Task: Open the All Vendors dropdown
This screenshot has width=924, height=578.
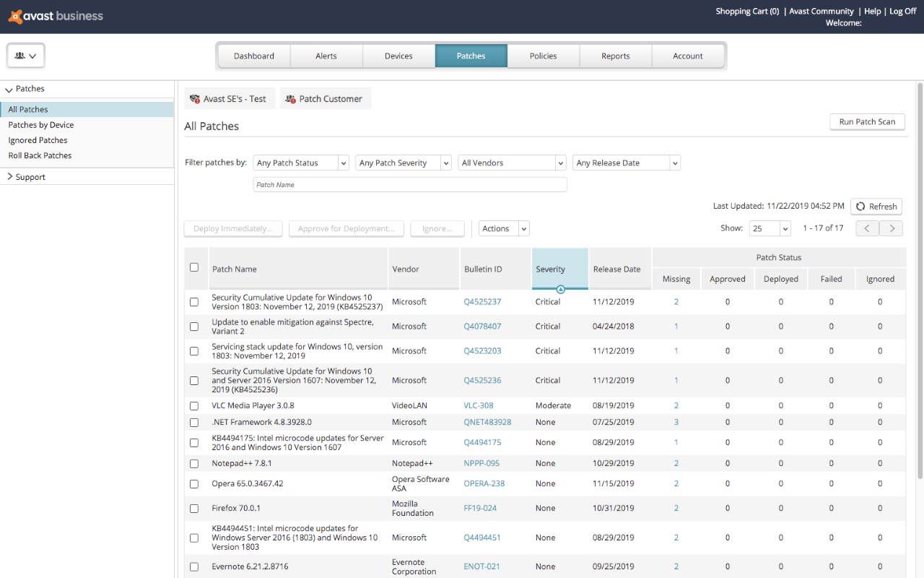Action: coord(512,163)
